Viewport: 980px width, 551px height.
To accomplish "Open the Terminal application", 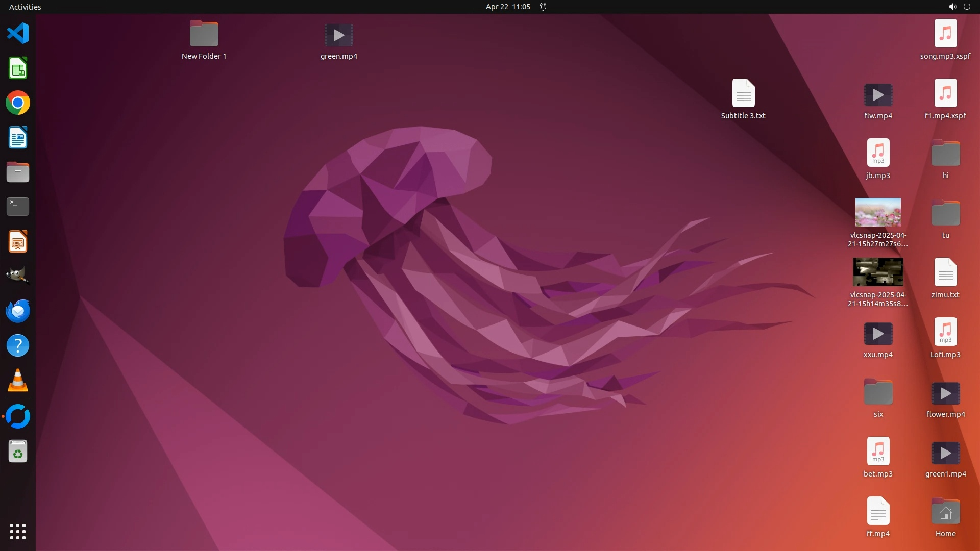I will 18,207.
